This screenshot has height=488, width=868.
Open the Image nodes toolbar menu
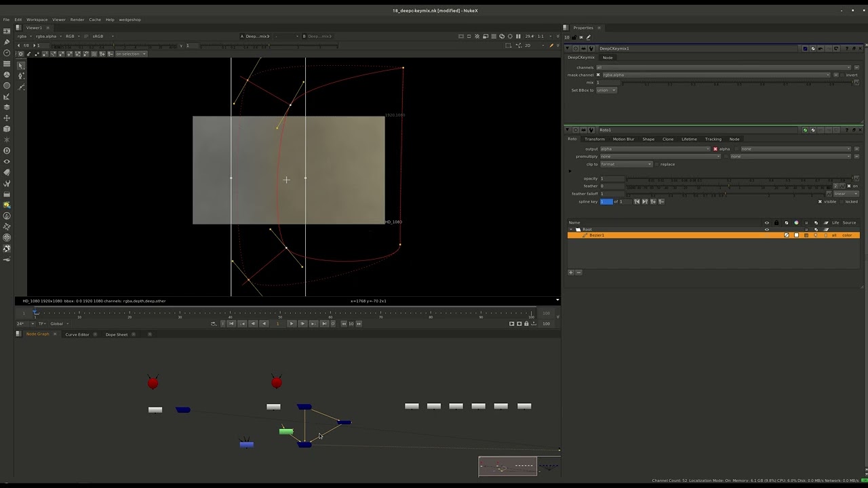tap(7, 31)
